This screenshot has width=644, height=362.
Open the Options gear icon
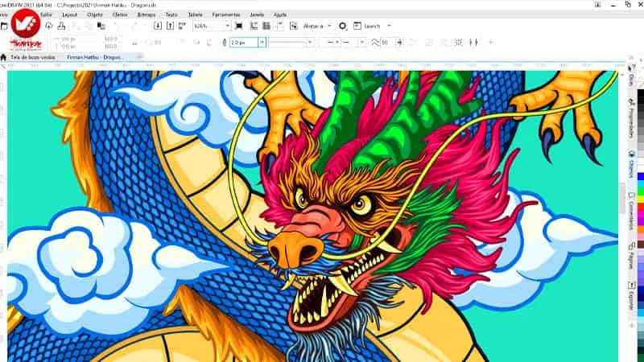tap(343, 26)
